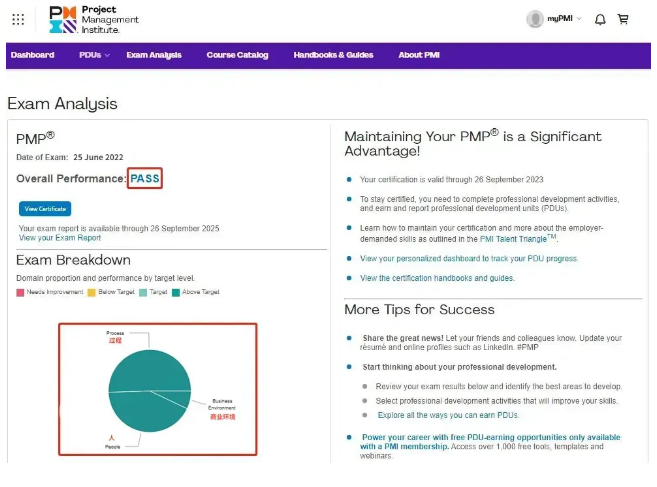
Task: Open the apps grid launcher icon
Action: coord(18,19)
